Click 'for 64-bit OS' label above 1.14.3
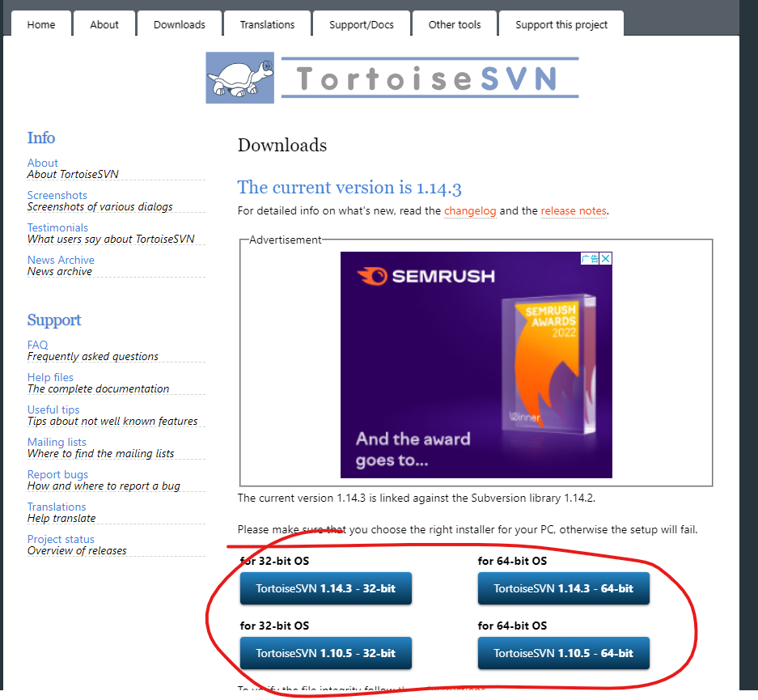 [x=512, y=561]
